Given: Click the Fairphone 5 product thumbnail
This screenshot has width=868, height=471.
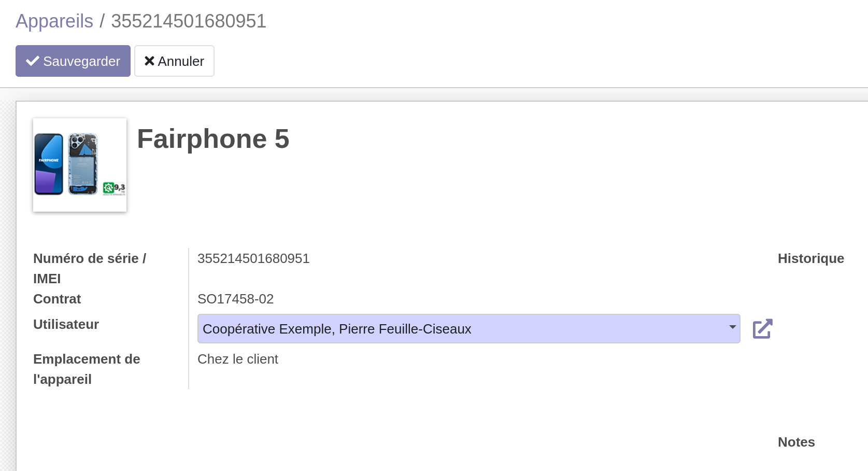Looking at the screenshot, I should pos(80,165).
